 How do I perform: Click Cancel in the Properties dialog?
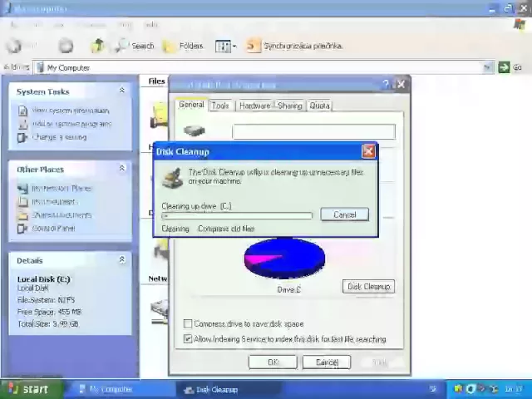click(x=327, y=362)
